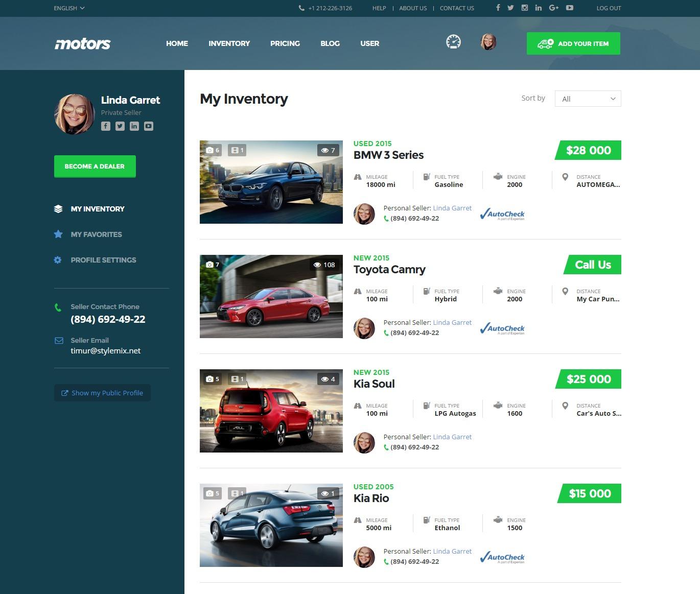Click the $15 000 price tag
Image resolution: width=700 pixels, height=594 pixels.
point(589,493)
